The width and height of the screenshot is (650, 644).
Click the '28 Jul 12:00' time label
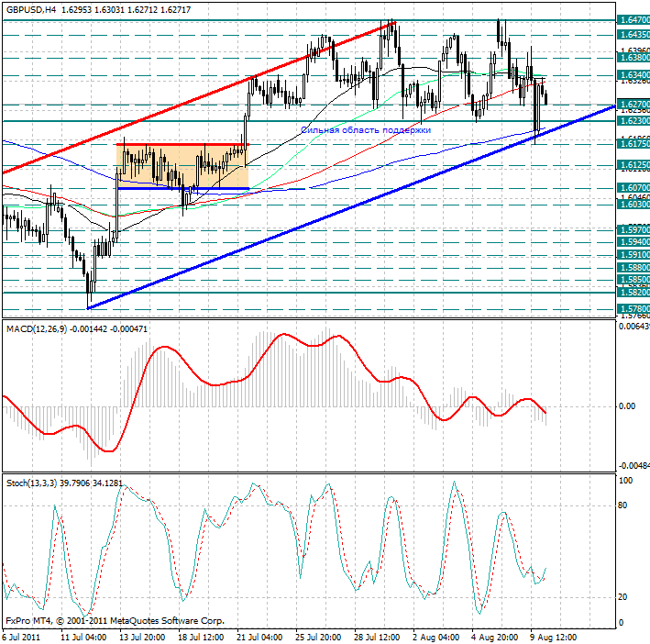(377, 638)
